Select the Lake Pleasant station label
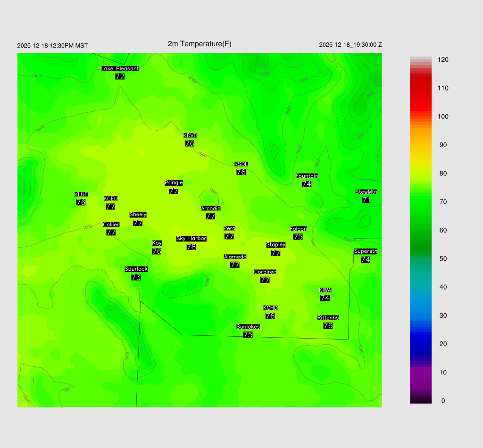The image size is (483, 448). point(120,68)
